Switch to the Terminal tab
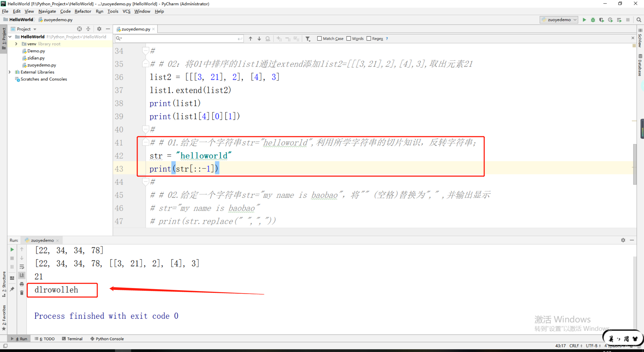 [x=72, y=339]
